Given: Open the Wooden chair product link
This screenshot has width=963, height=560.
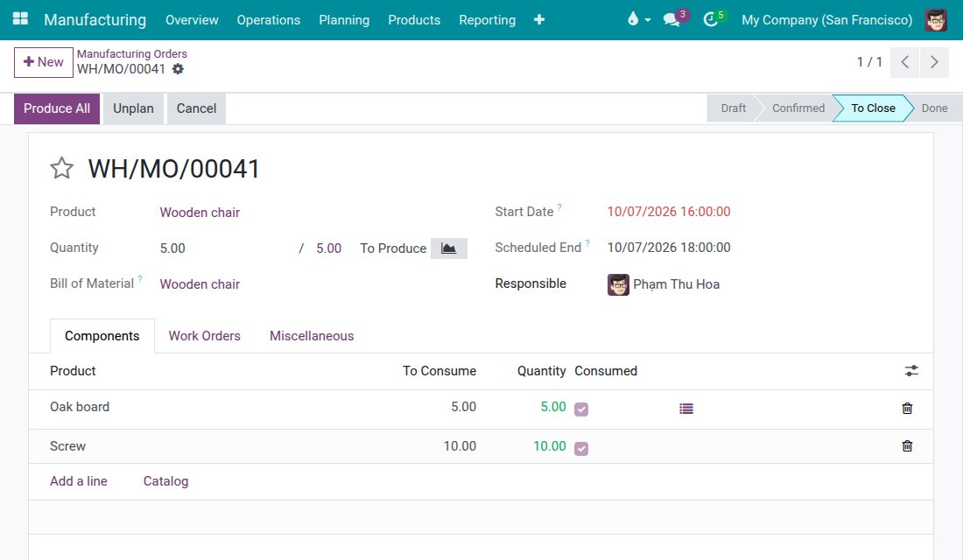Looking at the screenshot, I should [x=200, y=213].
